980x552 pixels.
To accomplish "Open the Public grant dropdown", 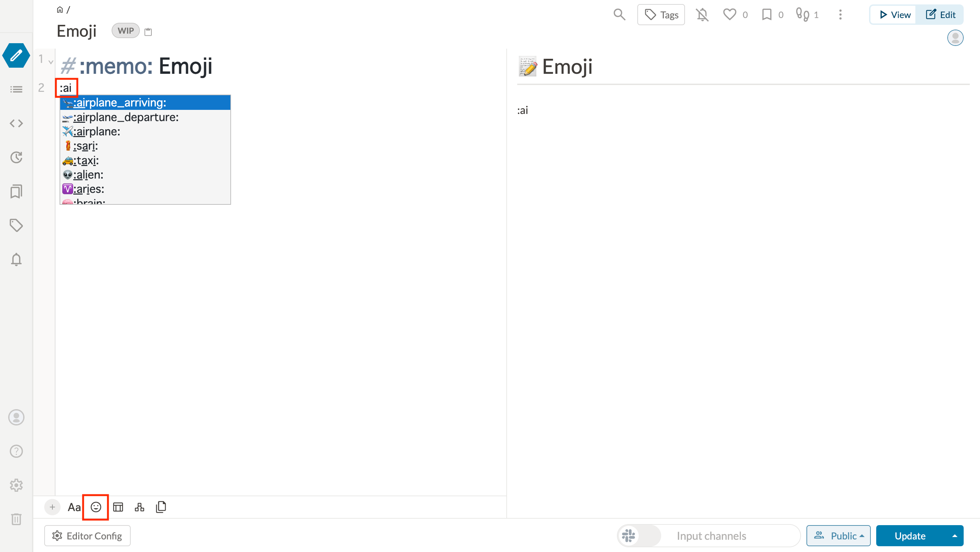I will point(838,536).
